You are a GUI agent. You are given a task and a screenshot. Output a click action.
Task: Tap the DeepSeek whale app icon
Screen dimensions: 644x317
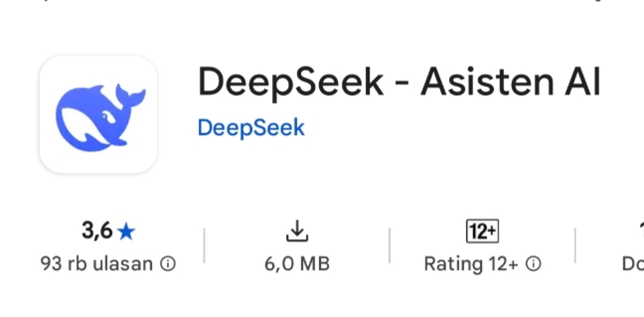[98, 115]
